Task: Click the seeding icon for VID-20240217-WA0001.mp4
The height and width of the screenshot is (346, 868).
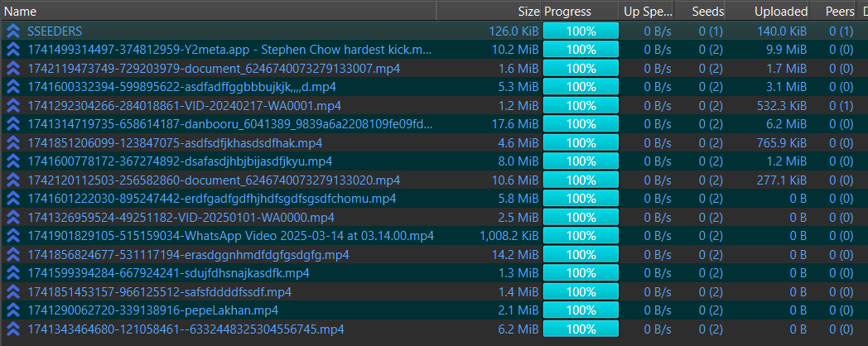Action: click(13, 105)
